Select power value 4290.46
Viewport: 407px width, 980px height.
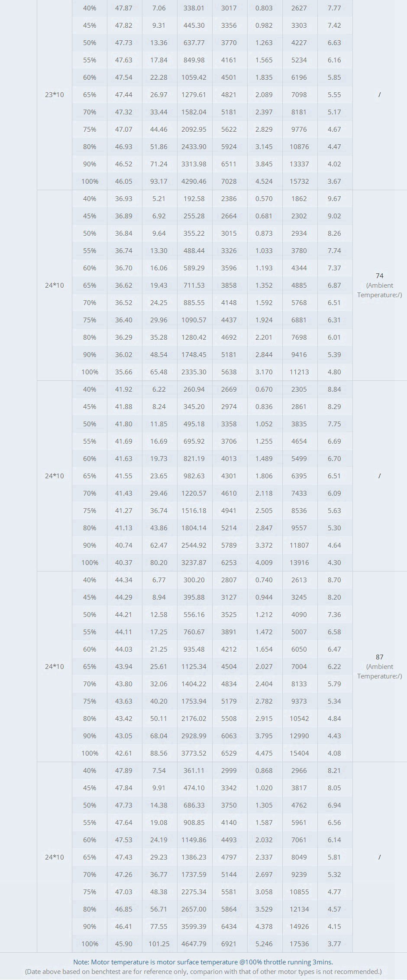coord(194,181)
